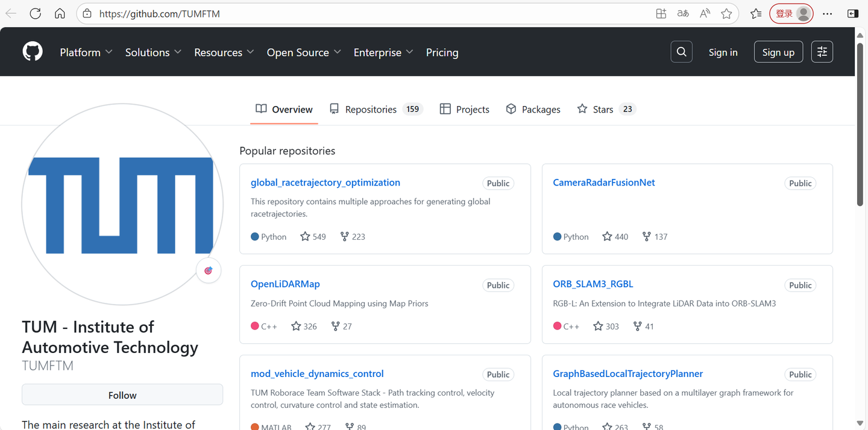
Task: Open CameraRadarFusionNet repository
Action: [604, 182]
